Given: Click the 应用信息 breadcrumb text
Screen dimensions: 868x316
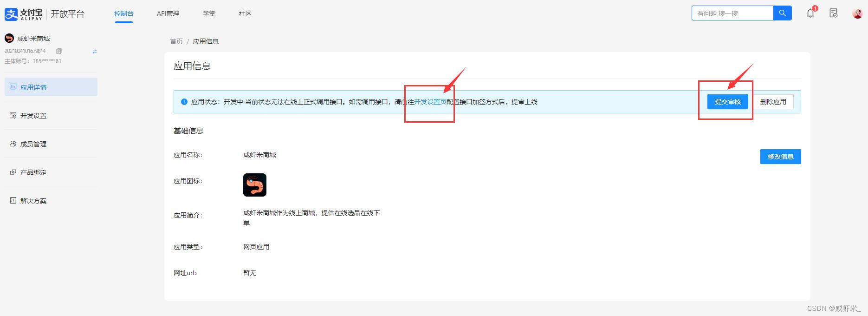Looking at the screenshot, I should coord(206,41).
